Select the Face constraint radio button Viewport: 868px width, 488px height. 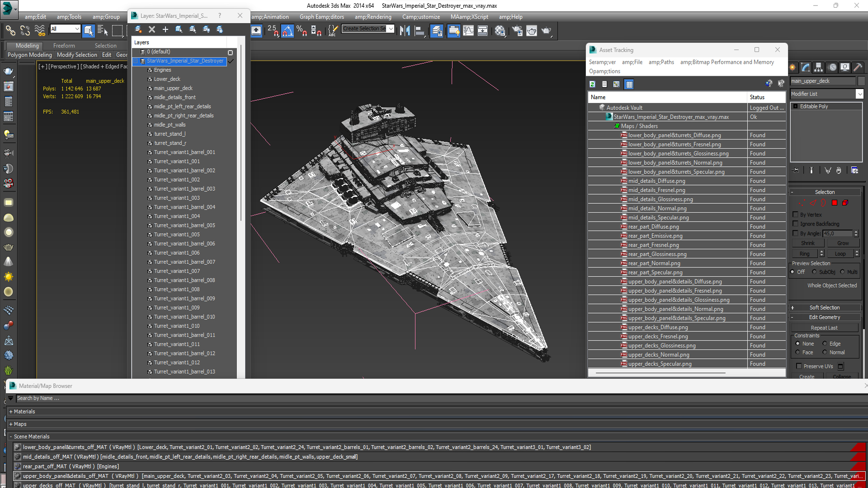pos(797,352)
